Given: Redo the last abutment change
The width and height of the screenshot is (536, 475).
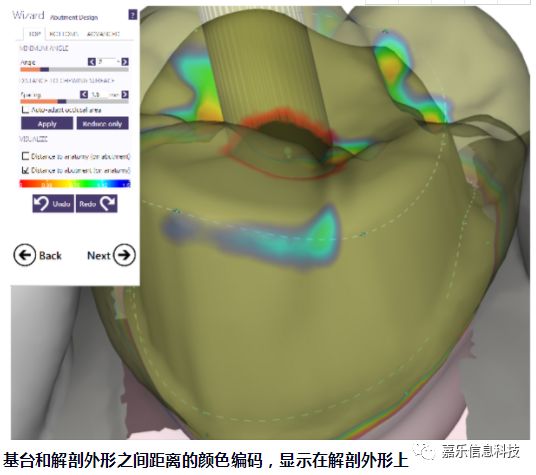Looking at the screenshot, I should pos(96,204).
